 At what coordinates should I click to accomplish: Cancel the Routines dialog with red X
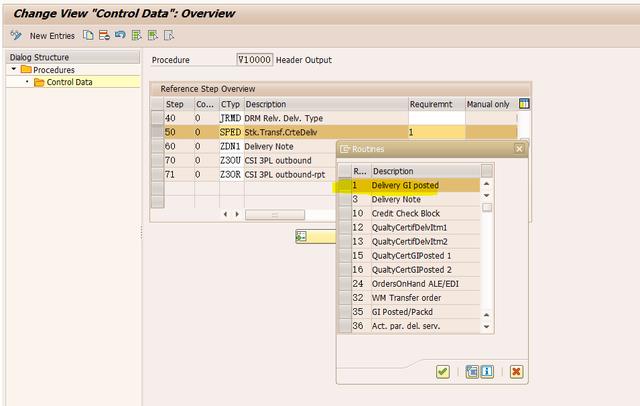coord(515,371)
